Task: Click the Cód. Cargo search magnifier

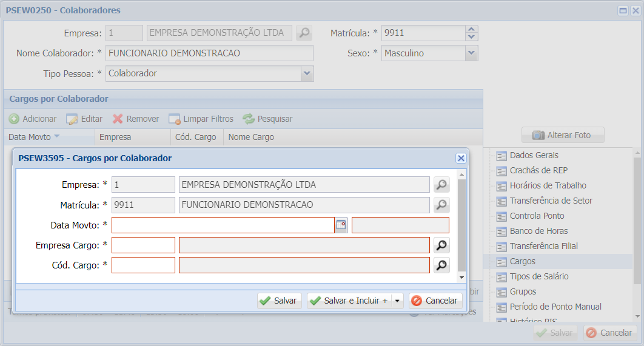Action: coord(441,265)
